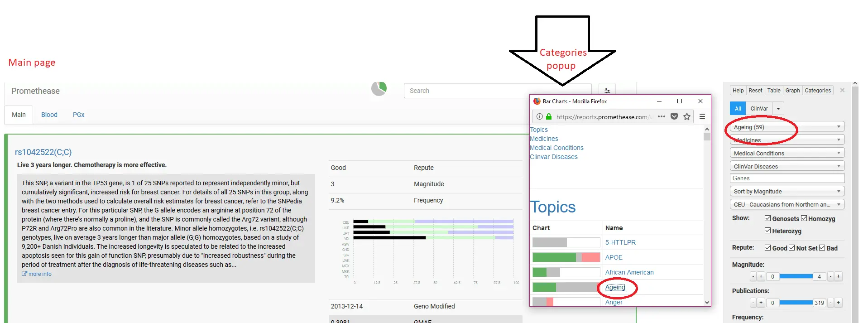Expand the caret next to ClinVar button

tap(778, 108)
